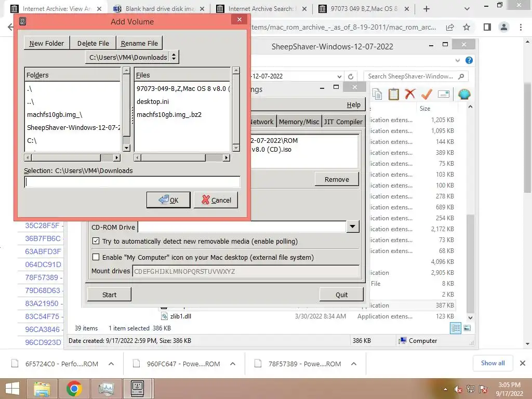Click the Explorer paste clipboard icon
The width and height of the screenshot is (532, 399).
(x=393, y=94)
